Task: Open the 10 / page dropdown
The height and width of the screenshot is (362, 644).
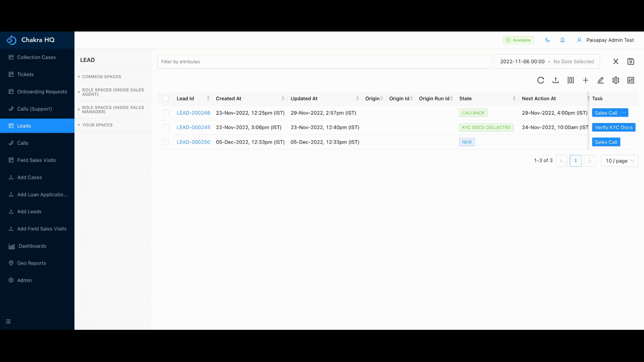Action: coord(619,161)
